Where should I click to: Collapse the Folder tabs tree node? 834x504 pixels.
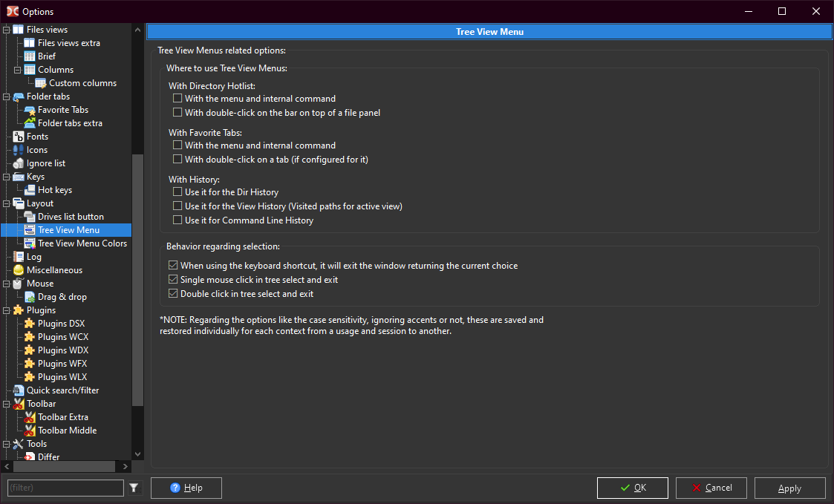pyautogui.click(x=7, y=96)
